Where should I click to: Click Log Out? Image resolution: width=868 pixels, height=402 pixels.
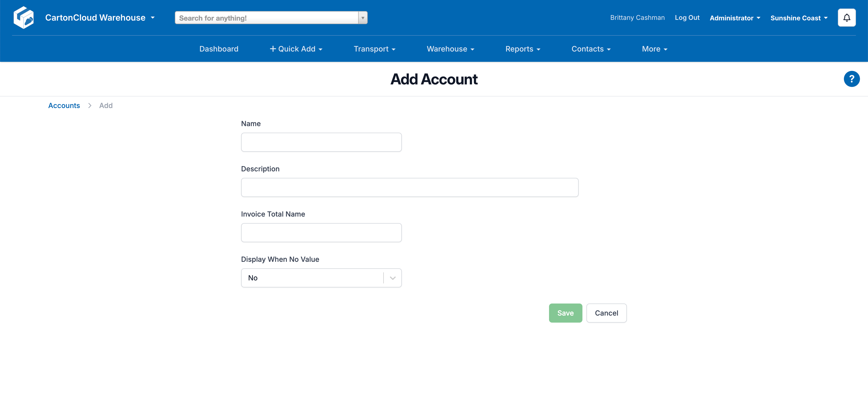click(687, 18)
